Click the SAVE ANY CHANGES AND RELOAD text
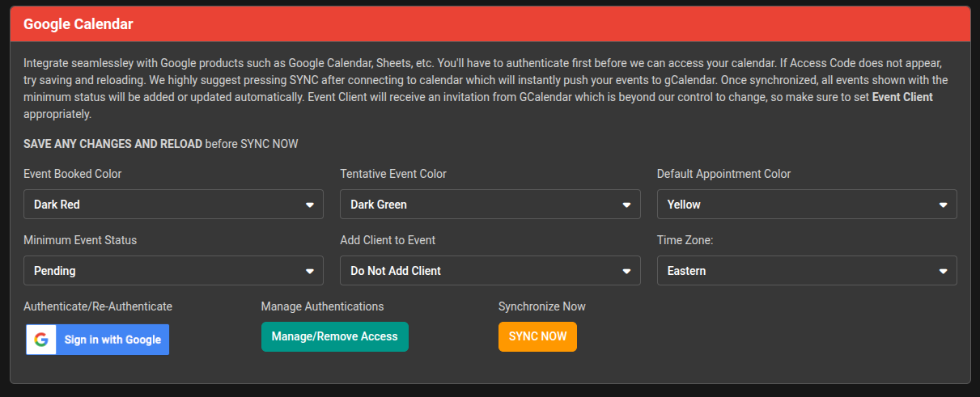The width and height of the screenshot is (980, 397). coord(112,144)
